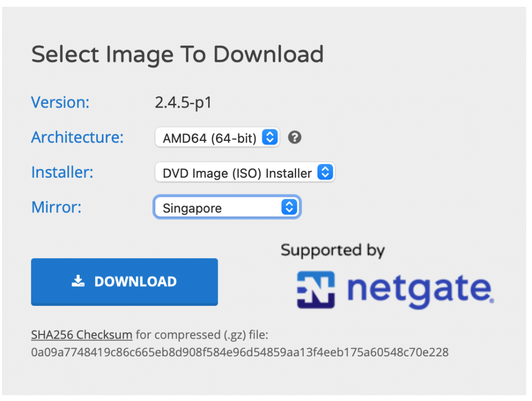Click the help question mark icon
This screenshot has height=401, width=532.
tap(295, 138)
